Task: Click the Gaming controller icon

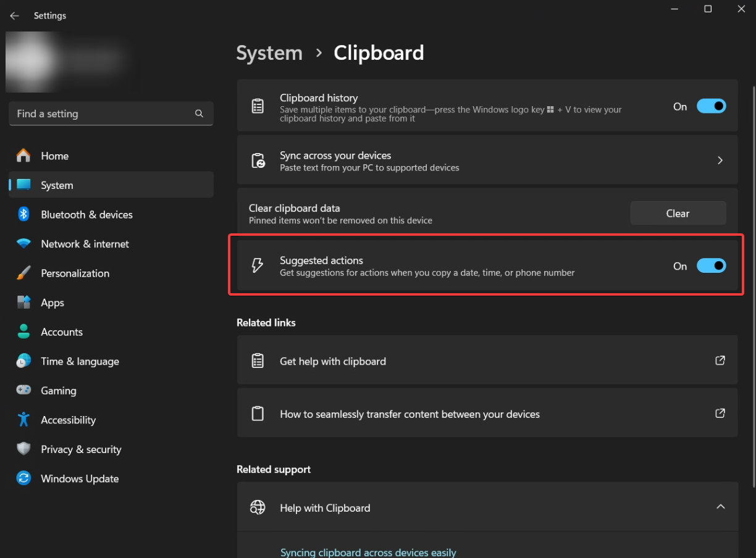Action: 23,390
